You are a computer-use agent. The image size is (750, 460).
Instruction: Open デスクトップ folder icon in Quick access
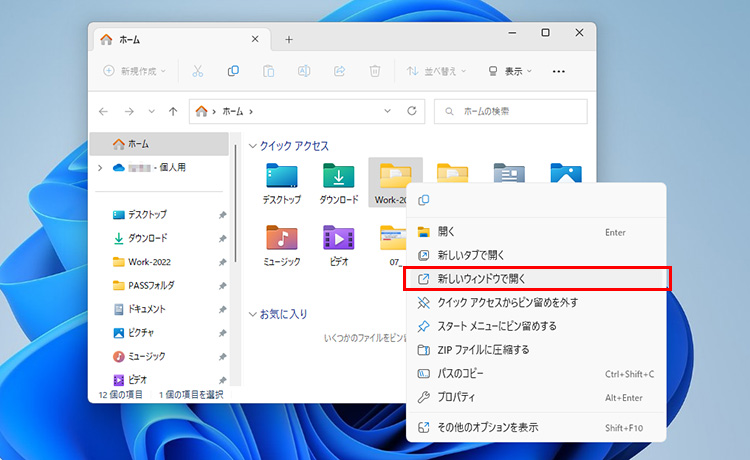click(282, 176)
